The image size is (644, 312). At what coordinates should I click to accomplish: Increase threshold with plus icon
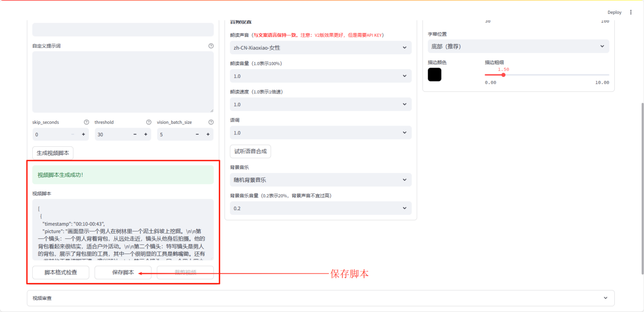pos(146,134)
